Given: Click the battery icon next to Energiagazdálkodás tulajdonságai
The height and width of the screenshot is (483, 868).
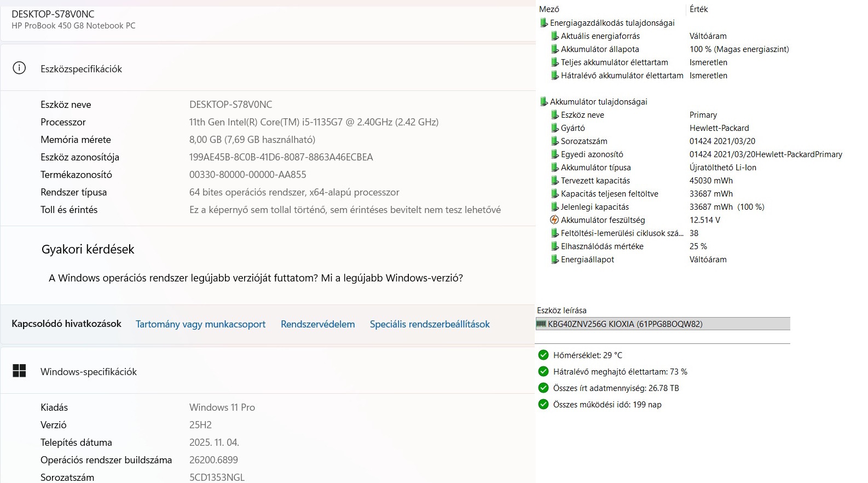Looking at the screenshot, I should (x=543, y=23).
